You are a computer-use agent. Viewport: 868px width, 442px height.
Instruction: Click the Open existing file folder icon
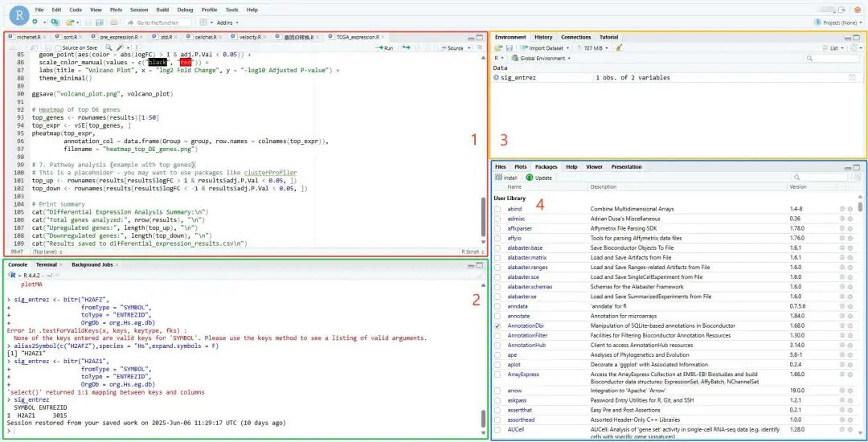click(69, 23)
